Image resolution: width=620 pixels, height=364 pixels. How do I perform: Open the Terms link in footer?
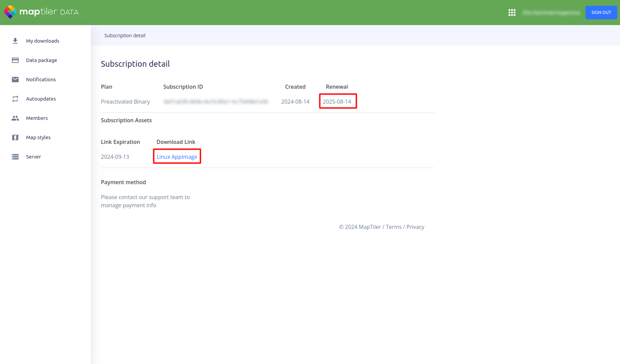click(393, 227)
